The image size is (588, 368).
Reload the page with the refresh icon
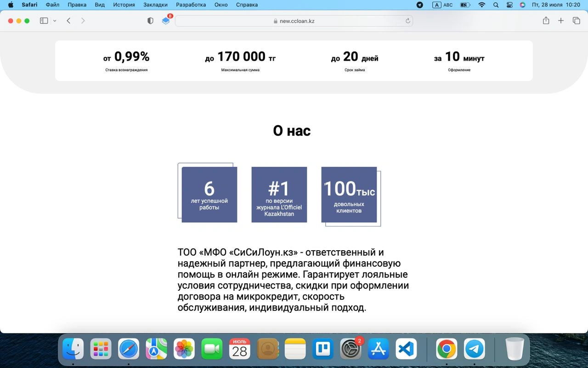point(407,21)
